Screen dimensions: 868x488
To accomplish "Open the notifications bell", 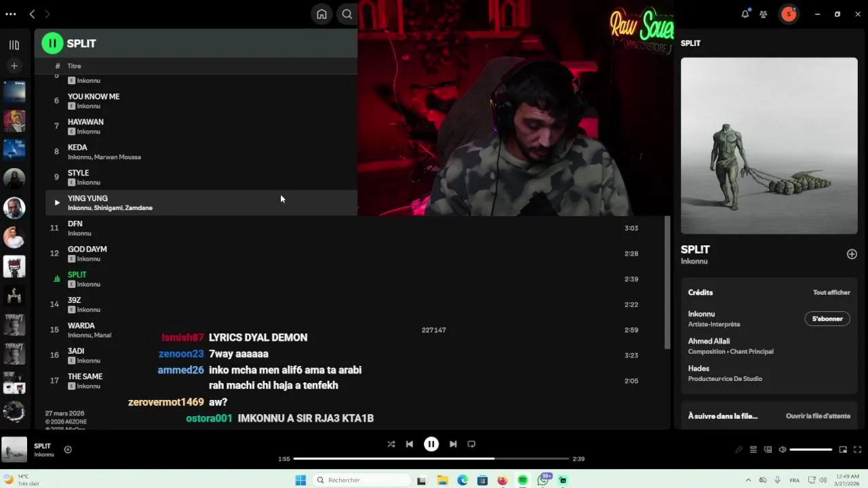I will (745, 14).
